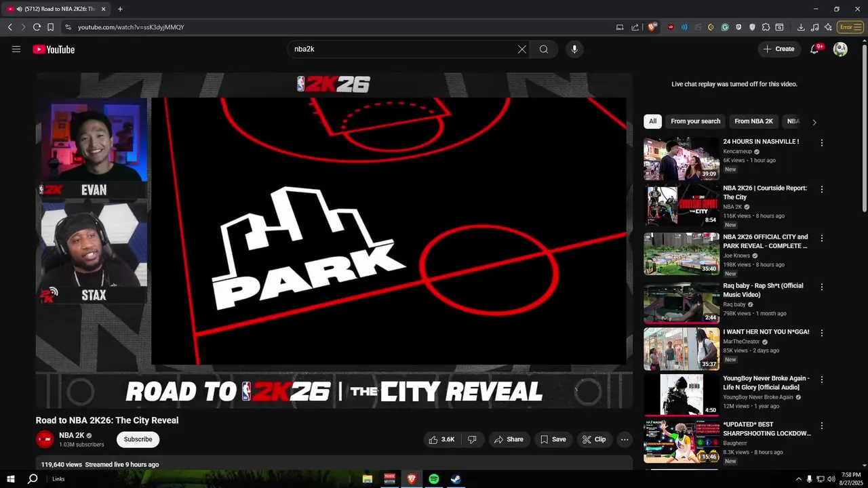Screen dimensions: 868x488
Task: Open the Baugherrr channel name
Action: (x=735, y=443)
